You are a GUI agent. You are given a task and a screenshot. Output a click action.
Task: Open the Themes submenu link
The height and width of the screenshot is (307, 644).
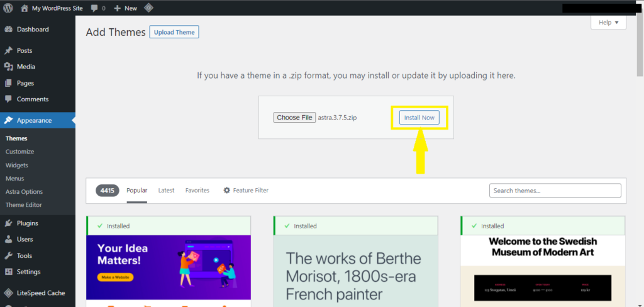coord(16,138)
